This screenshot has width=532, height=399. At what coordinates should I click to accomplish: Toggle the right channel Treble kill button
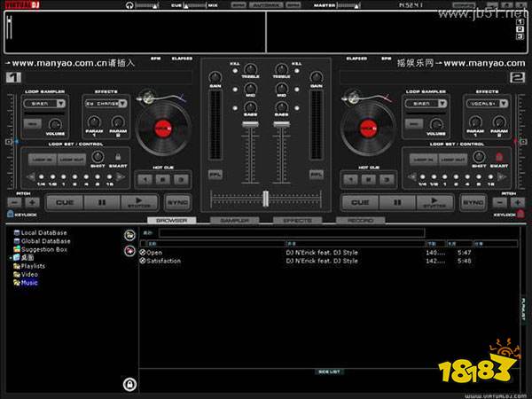pos(297,71)
